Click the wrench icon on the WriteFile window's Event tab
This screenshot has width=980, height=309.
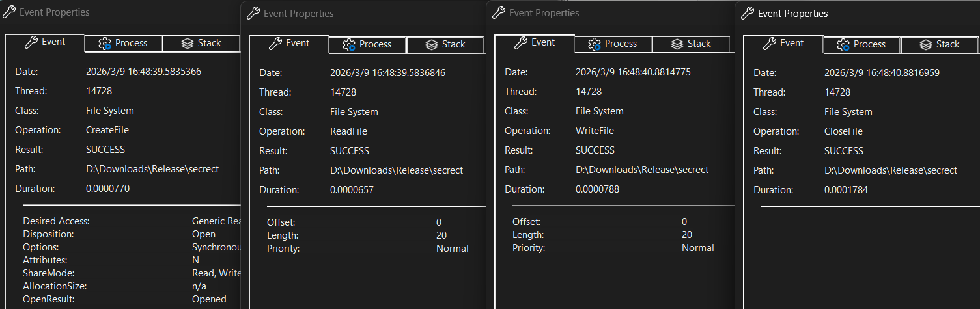(x=521, y=43)
